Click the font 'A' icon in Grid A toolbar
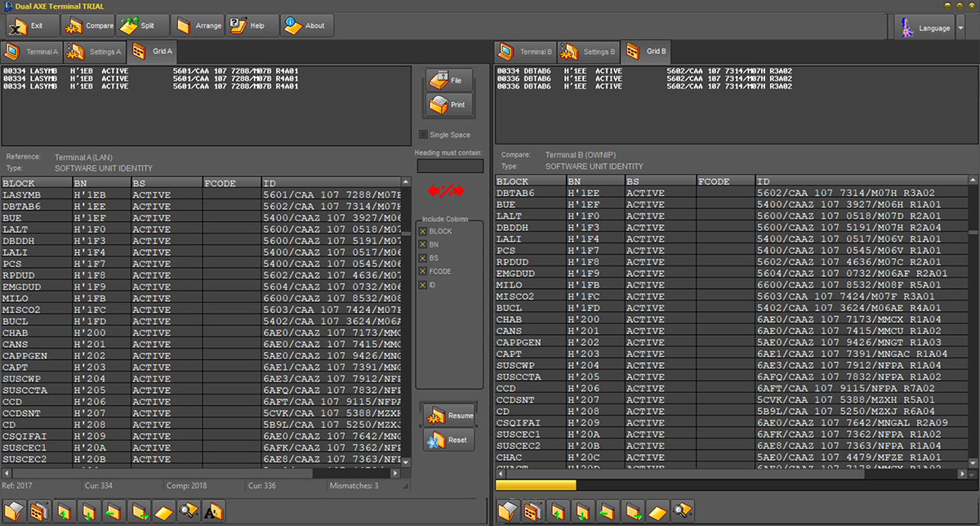 tap(214, 512)
